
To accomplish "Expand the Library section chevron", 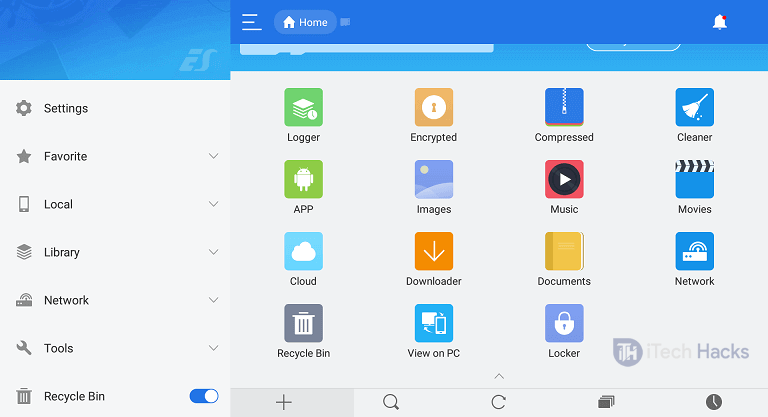I will coord(213,252).
